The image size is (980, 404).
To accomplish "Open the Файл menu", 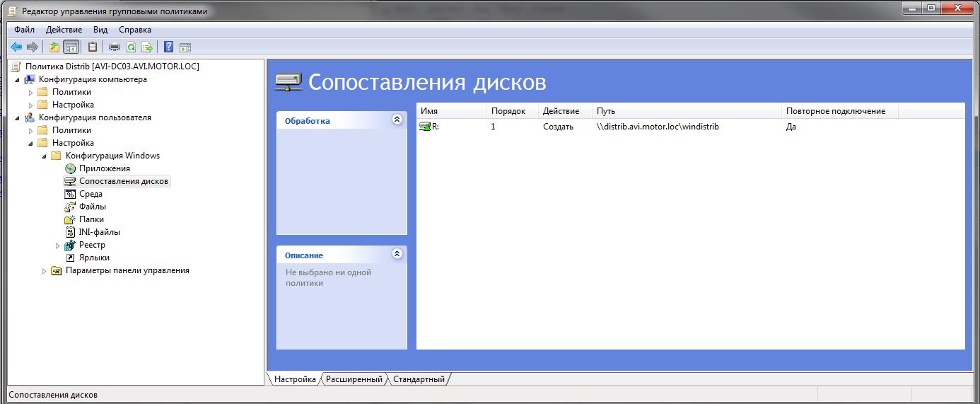I will [24, 30].
